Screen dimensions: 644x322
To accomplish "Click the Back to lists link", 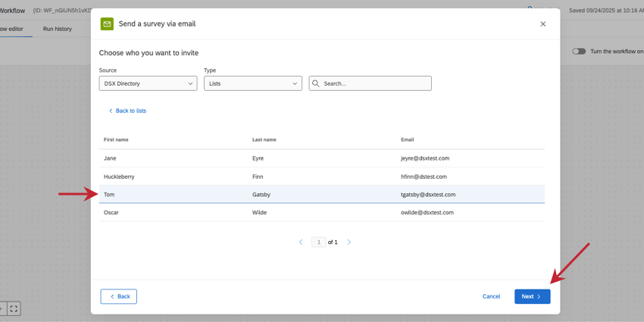I will pos(127,111).
